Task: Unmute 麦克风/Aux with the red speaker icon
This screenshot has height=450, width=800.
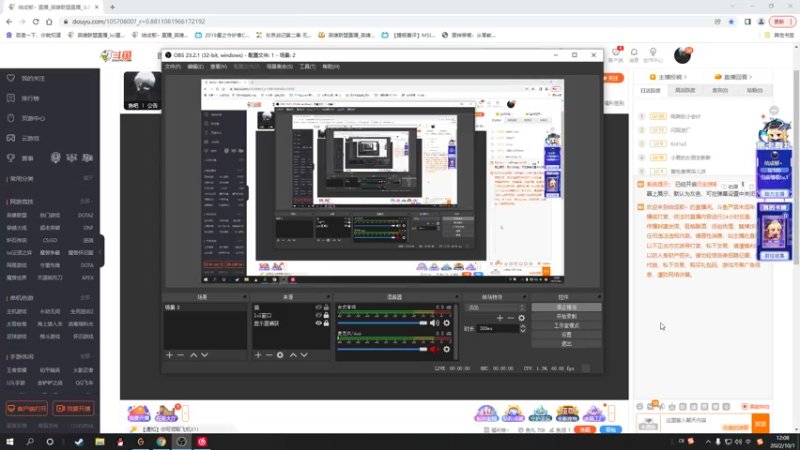Action: coord(434,349)
